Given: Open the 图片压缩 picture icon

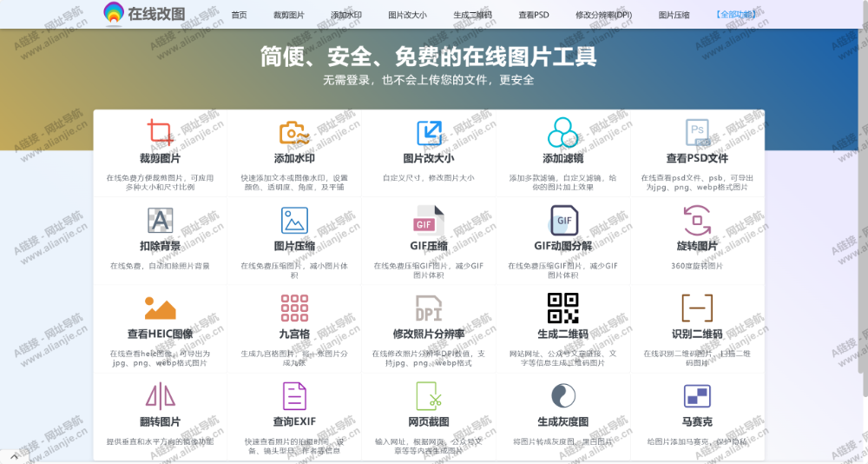Looking at the screenshot, I should 294,220.
